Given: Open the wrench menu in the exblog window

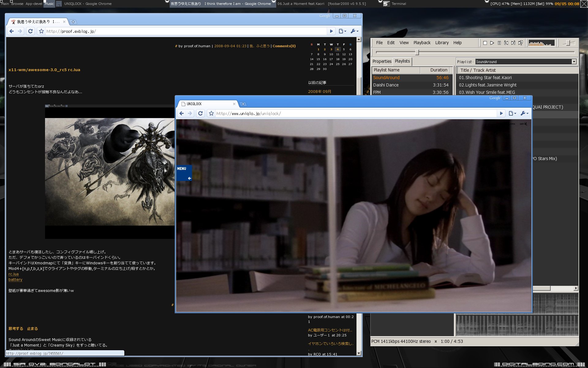Looking at the screenshot, I should click(x=354, y=31).
